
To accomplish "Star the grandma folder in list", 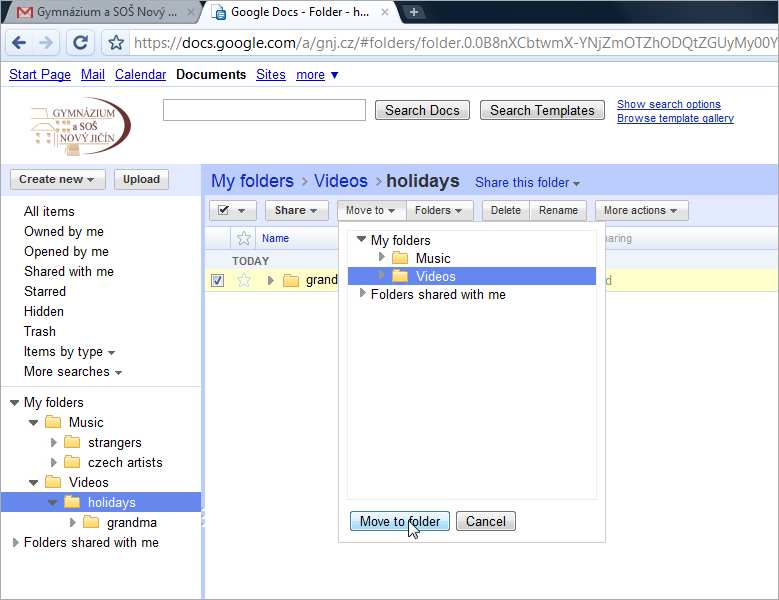I will click(244, 281).
